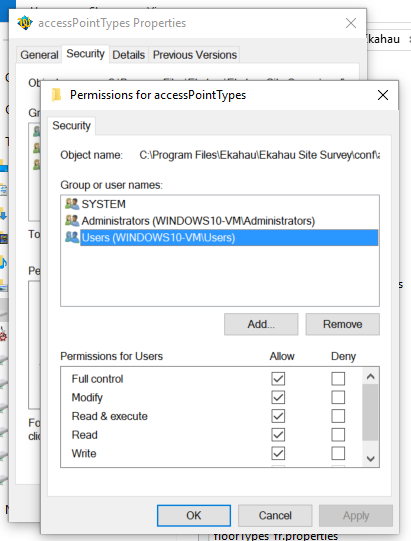The width and height of the screenshot is (411, 541).
Task: Click the Users group icon
Action: point(72,237)
